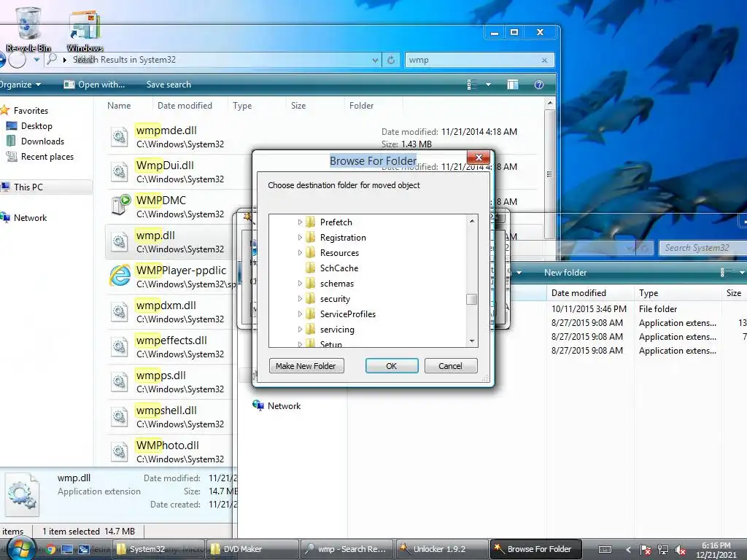Select the wmpmde.dll file icon
The image size is (747, 560).
click(119, 136)
